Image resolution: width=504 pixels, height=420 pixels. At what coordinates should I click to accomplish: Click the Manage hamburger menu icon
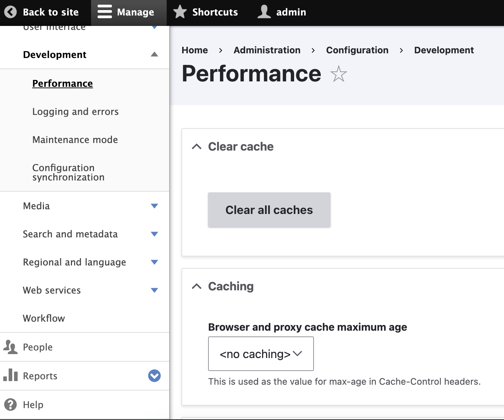pos(104,12)
